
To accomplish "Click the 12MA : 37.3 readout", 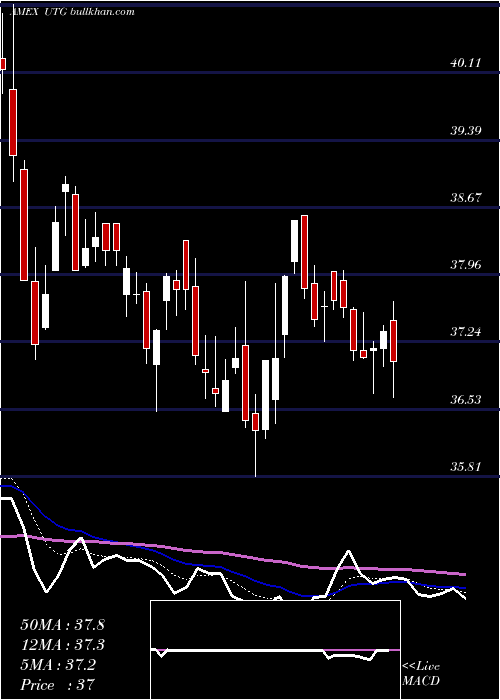I will [x=62, y=645].
